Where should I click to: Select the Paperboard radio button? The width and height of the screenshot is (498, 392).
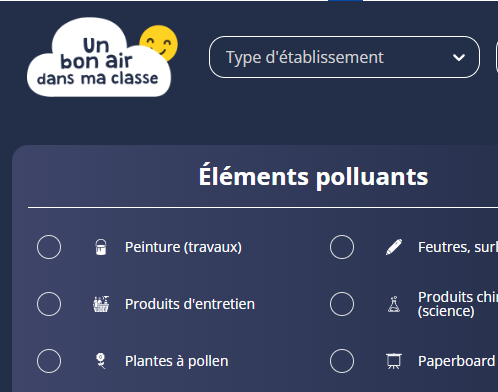342,361
